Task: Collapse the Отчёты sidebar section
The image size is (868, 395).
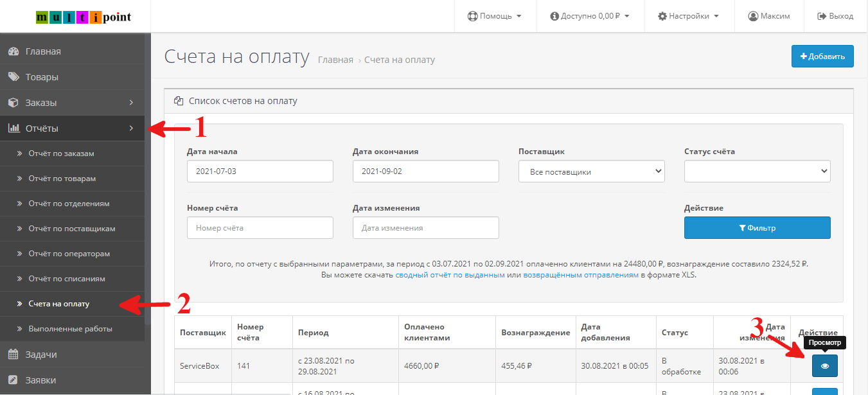Action: coord(72,128)
